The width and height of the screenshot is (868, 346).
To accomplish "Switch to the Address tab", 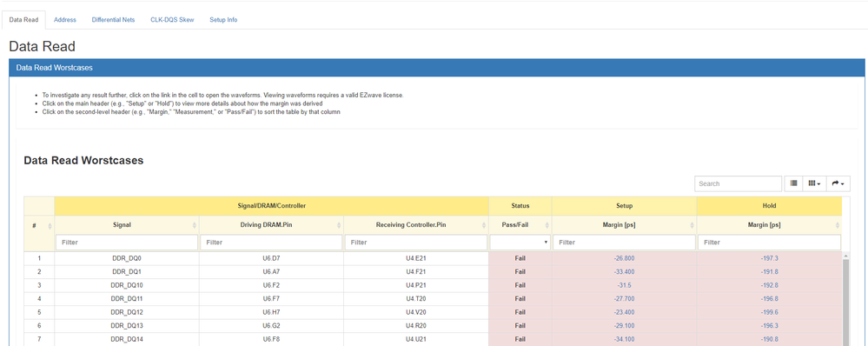I will coord(65,20).
